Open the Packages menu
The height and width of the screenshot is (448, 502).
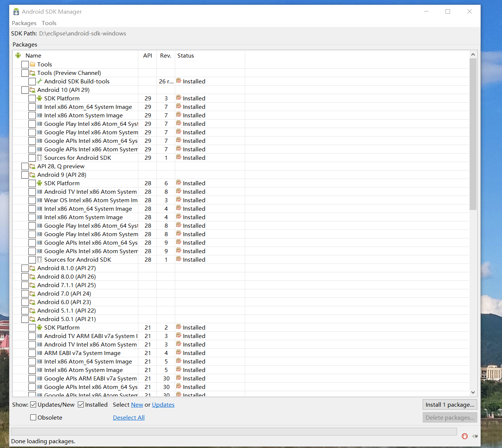pos(24,23)
